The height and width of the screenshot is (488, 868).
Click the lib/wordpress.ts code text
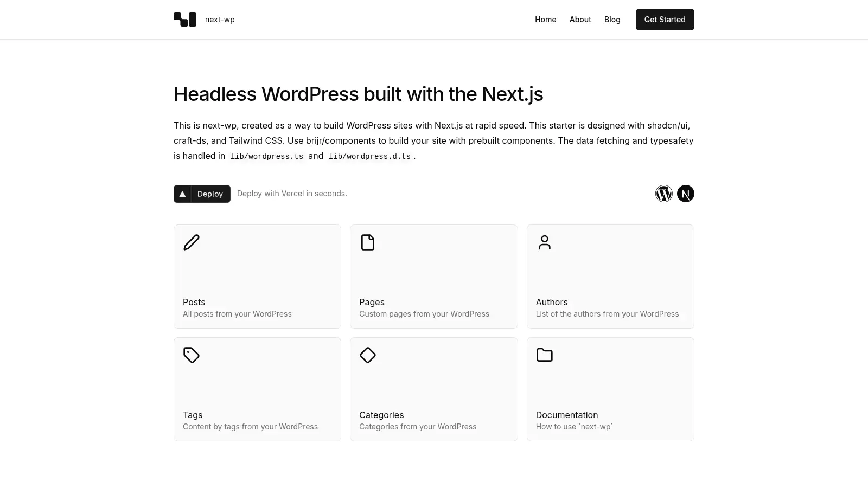[x=267, y=156]
